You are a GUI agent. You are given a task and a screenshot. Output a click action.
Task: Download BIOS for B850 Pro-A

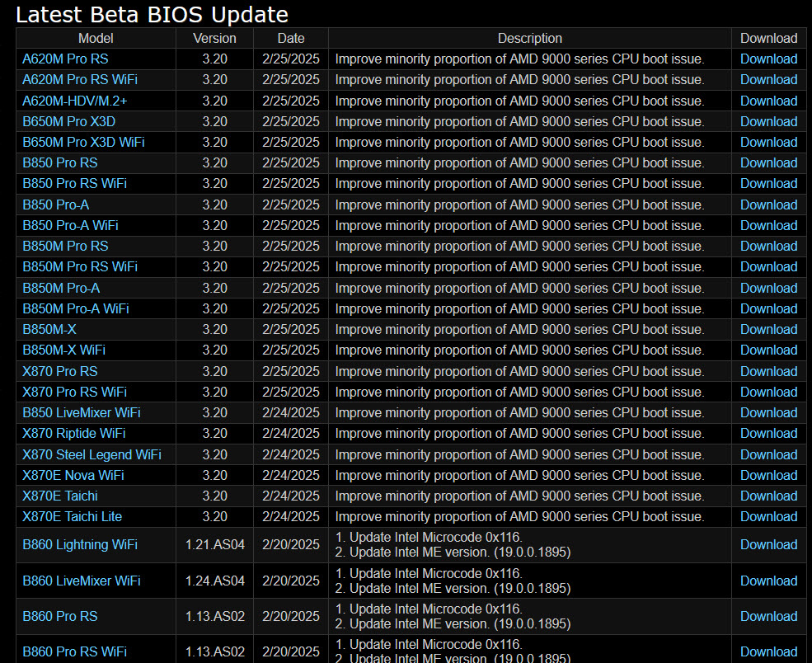point(768,205)
